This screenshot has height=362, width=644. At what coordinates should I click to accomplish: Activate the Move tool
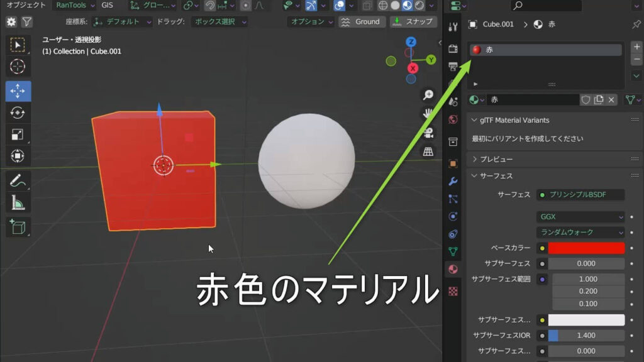(x=18, y=90)
